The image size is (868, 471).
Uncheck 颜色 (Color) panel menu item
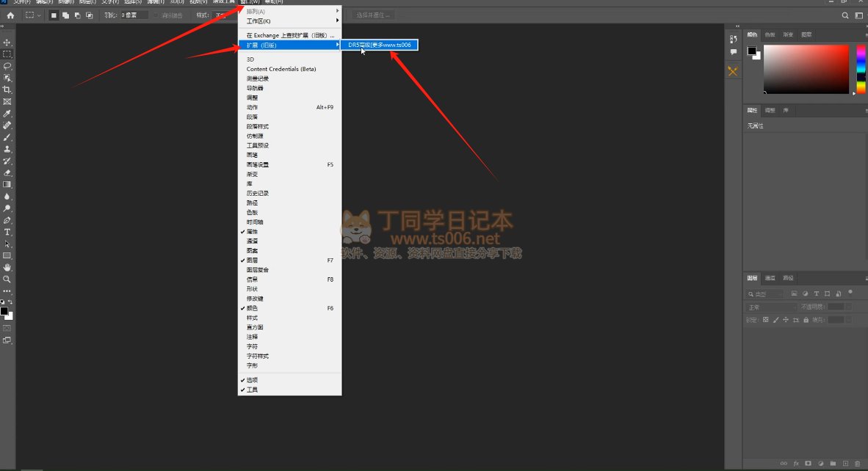(252, 308)
